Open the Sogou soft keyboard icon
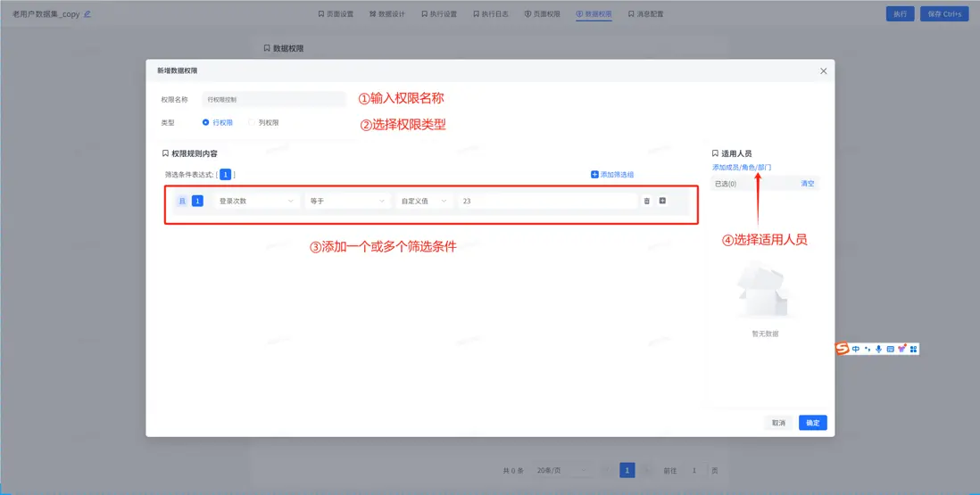Screen dimensions: 980x495 point(891,349)
